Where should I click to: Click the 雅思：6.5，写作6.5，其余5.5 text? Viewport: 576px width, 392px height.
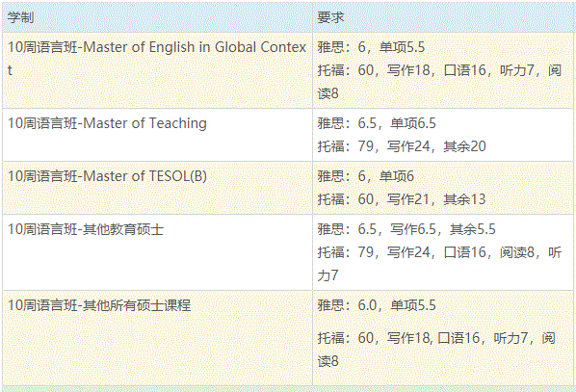pos(406,229)
